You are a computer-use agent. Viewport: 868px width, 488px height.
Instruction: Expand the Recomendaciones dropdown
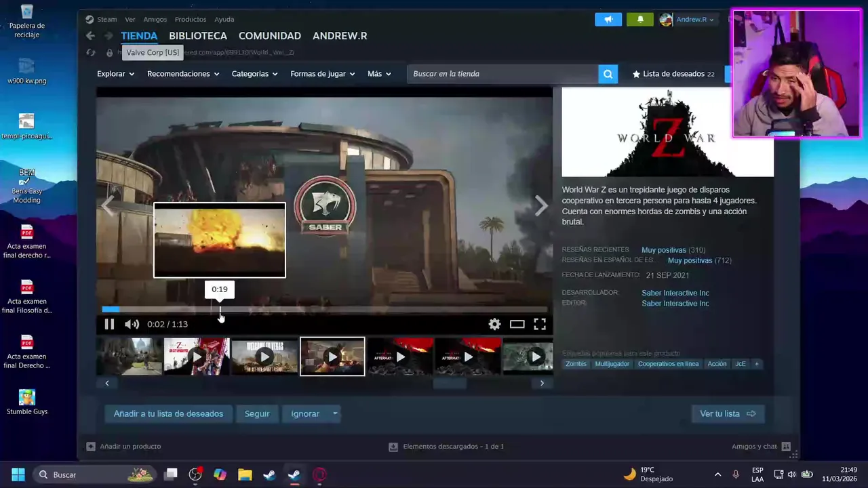click(183, 74)
